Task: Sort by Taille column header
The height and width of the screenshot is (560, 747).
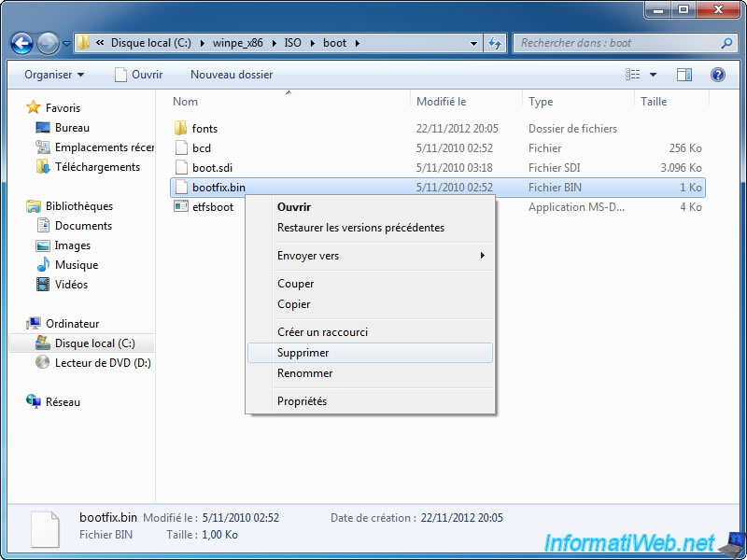Action: [x=654, y=102]
